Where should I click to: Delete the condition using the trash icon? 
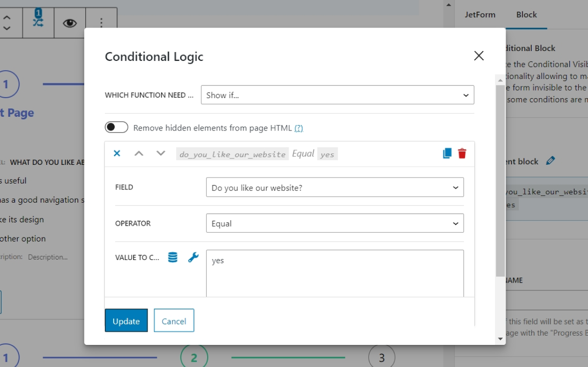coord(462,153)
